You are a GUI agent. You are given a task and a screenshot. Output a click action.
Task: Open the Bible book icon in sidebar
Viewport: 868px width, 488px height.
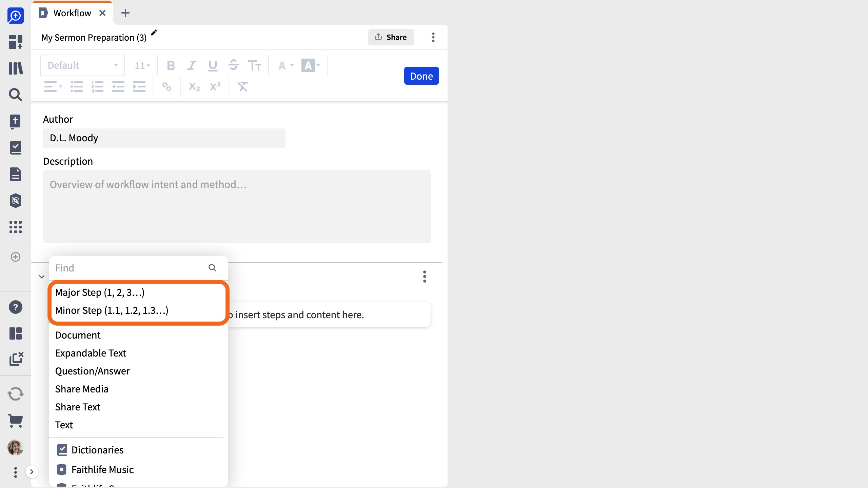click(16, 121)
